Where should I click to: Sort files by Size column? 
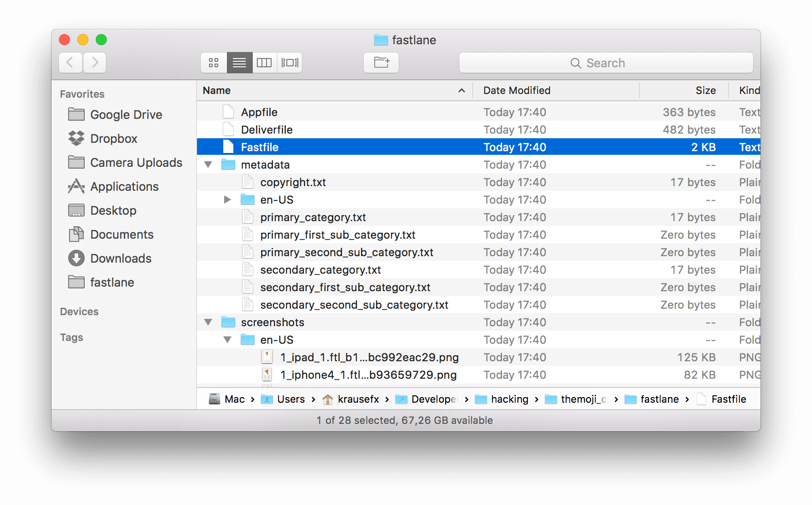tap(705, 91)
